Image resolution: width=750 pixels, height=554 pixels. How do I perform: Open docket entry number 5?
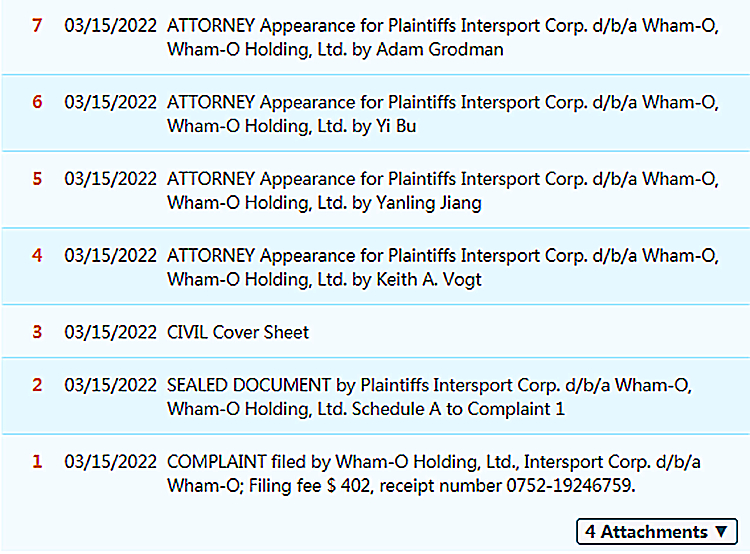[x=37, y=179]
